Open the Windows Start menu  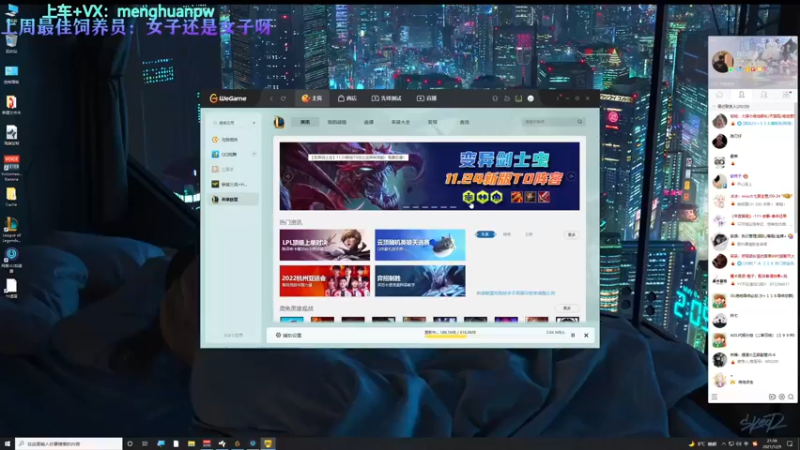7,444
